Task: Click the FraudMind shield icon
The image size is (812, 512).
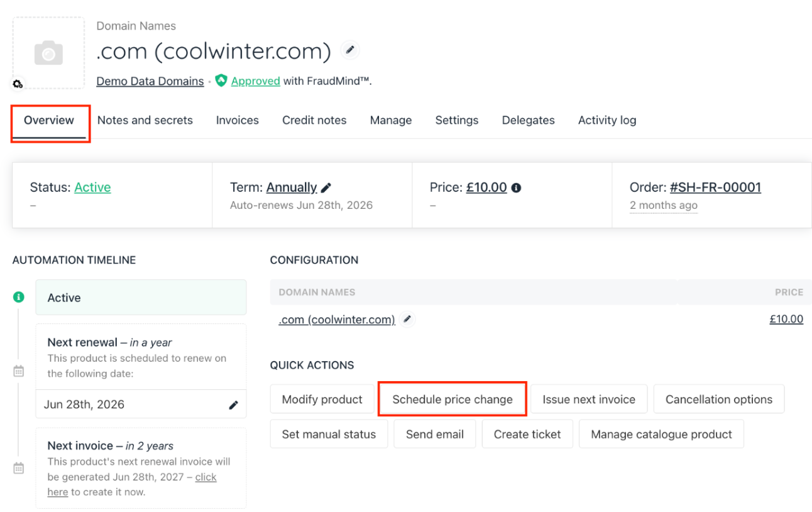Action: 221,81
